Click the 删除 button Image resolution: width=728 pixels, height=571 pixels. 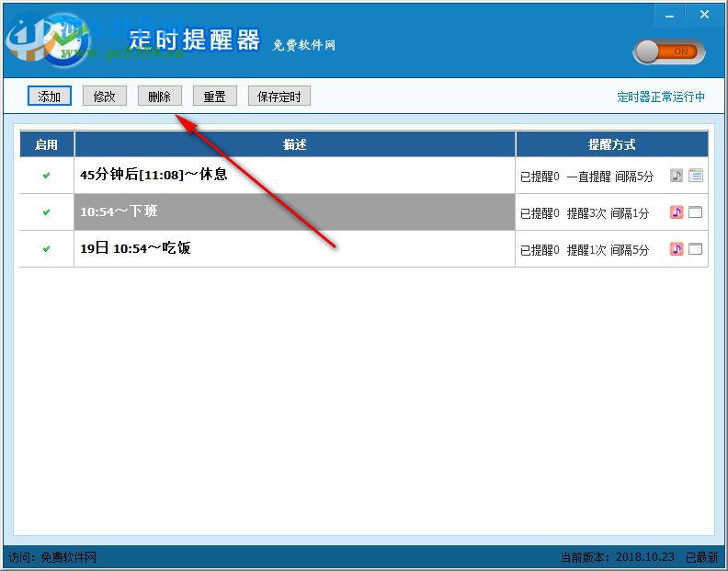[160, 97]
